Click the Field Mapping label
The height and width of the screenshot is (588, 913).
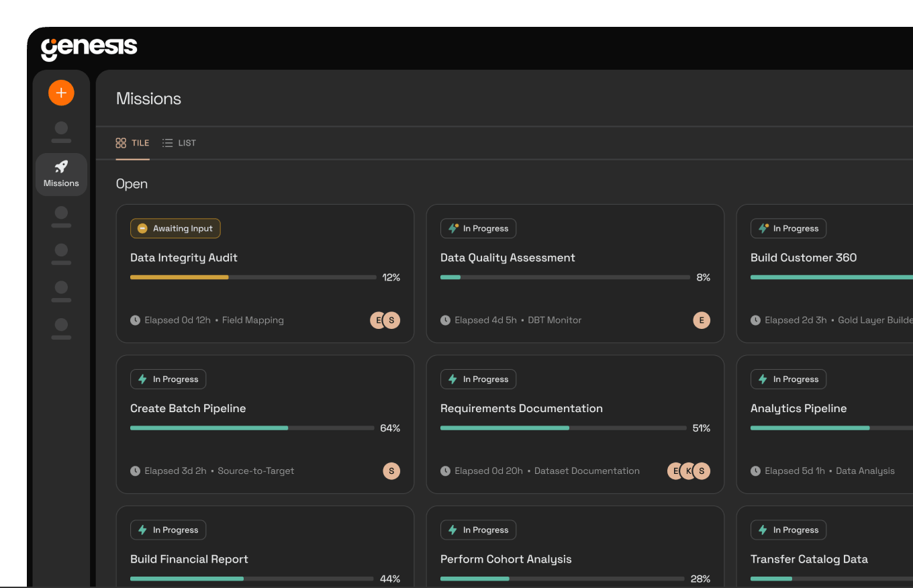pos(253,320)
